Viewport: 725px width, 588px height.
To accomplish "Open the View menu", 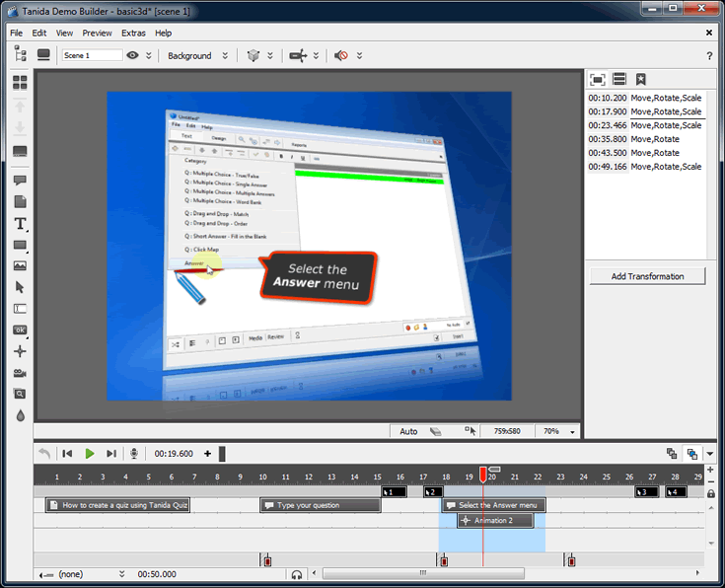I will 64,33.
